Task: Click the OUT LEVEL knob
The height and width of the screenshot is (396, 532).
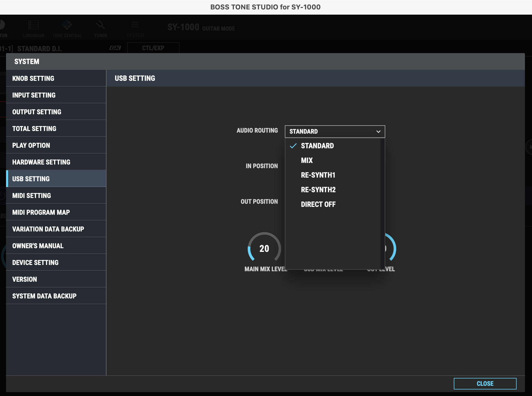Action: (x=391, y=248)
